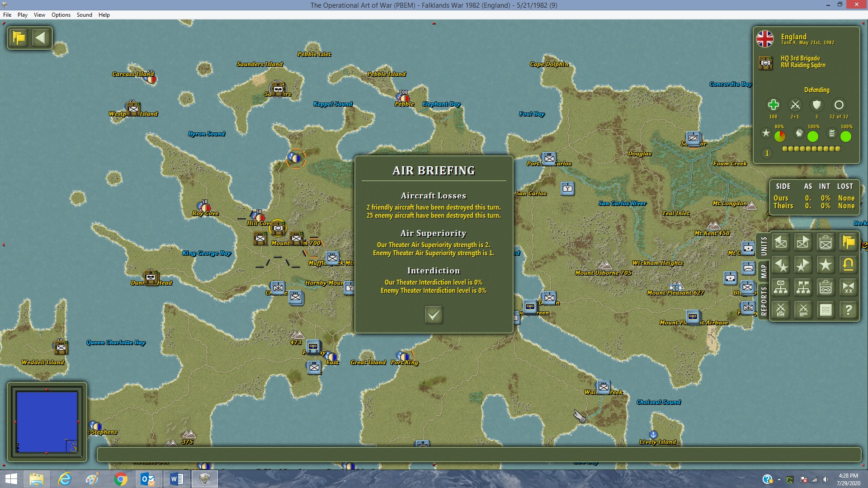Viewport: 868px width, 488px height.
Task: Select the star formation icon
Action: [x=826, y=265]
